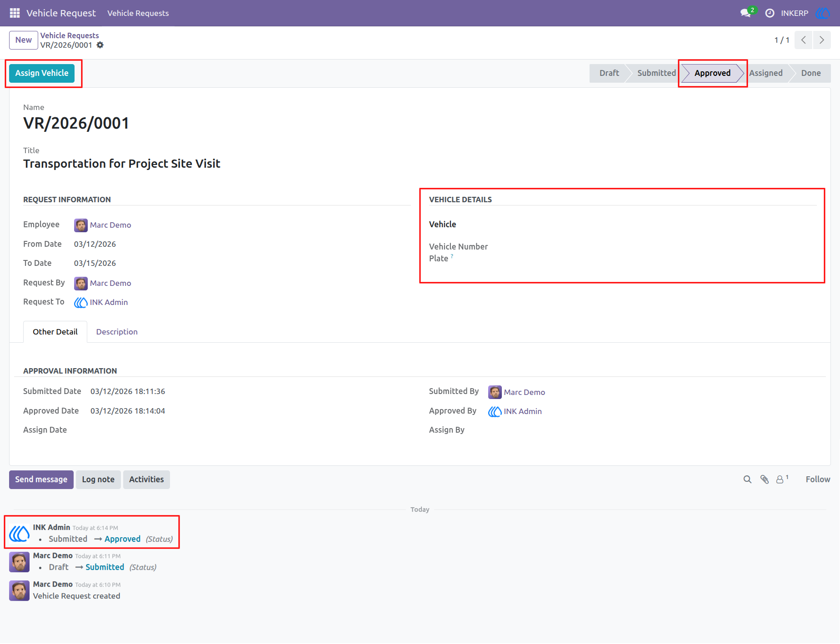Select the Approved status stage
The width and height of the screenshot is (840, 644).
tap(712, 73)
